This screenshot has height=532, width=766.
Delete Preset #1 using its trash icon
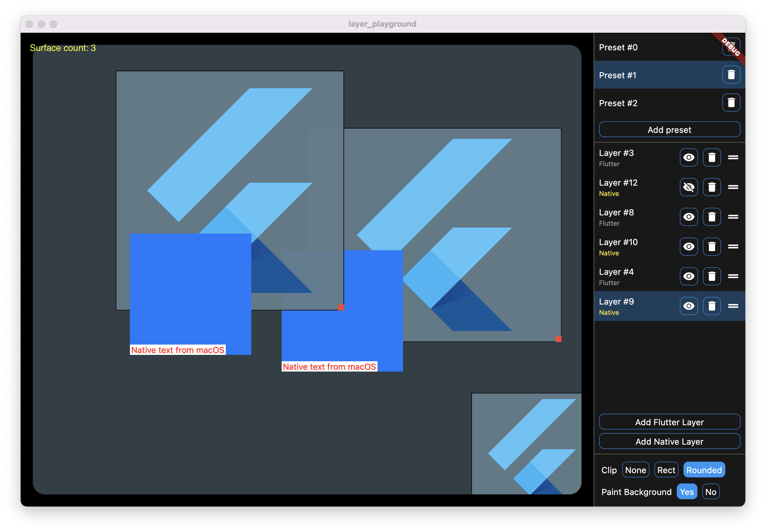[x=732, y=75]
